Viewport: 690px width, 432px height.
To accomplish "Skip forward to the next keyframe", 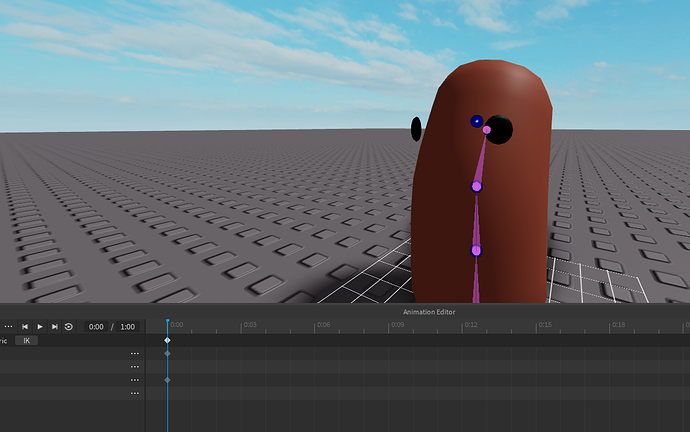I will tap(54, 327).
